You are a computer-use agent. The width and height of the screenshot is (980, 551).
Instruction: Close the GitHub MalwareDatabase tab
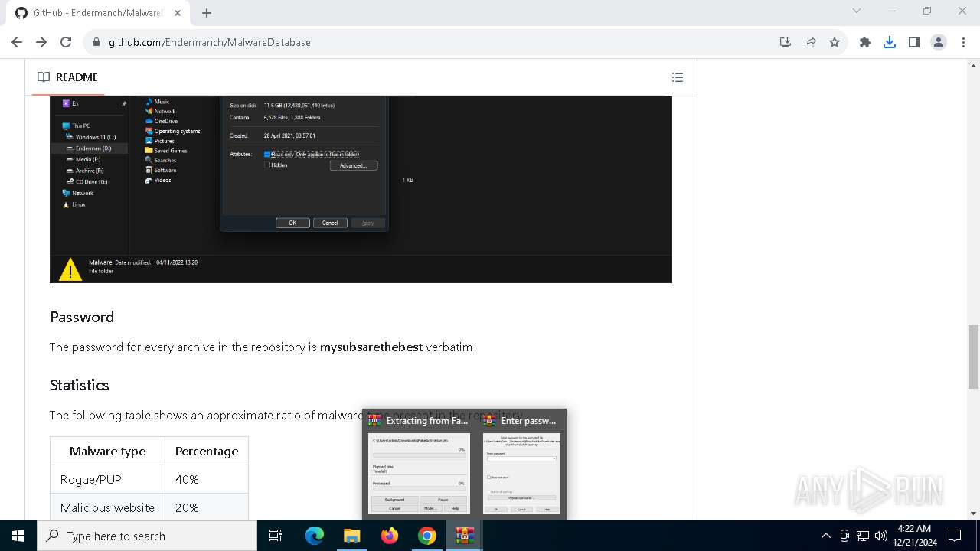pos(178,13)
